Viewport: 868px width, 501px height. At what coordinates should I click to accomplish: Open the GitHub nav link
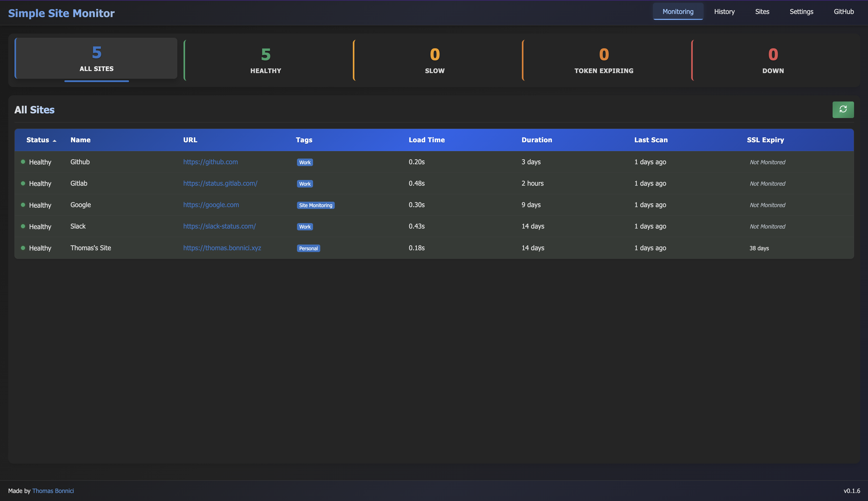pos(843,12)
